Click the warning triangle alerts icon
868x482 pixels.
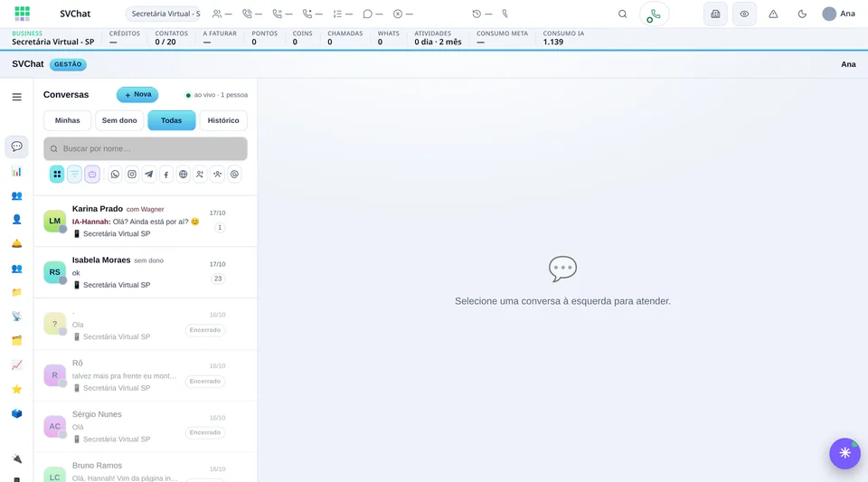point(773,14)
